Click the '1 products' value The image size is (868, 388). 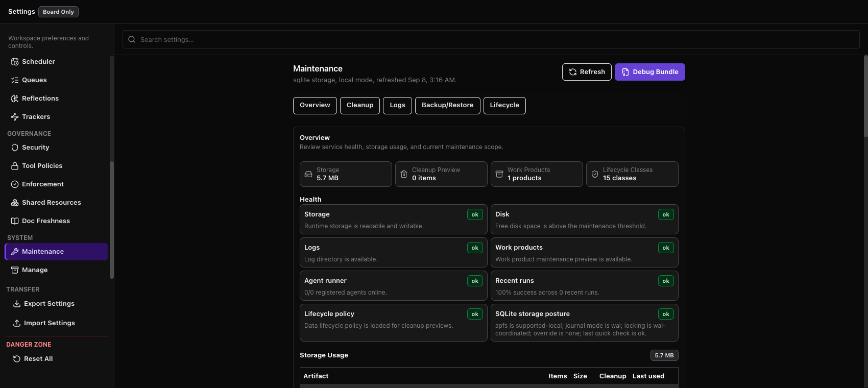(524, 178)
